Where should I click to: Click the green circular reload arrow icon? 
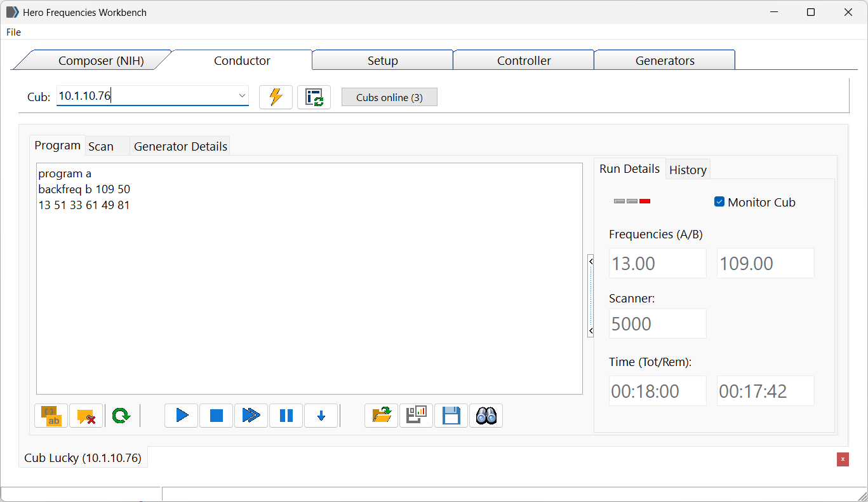coord(121,416)
